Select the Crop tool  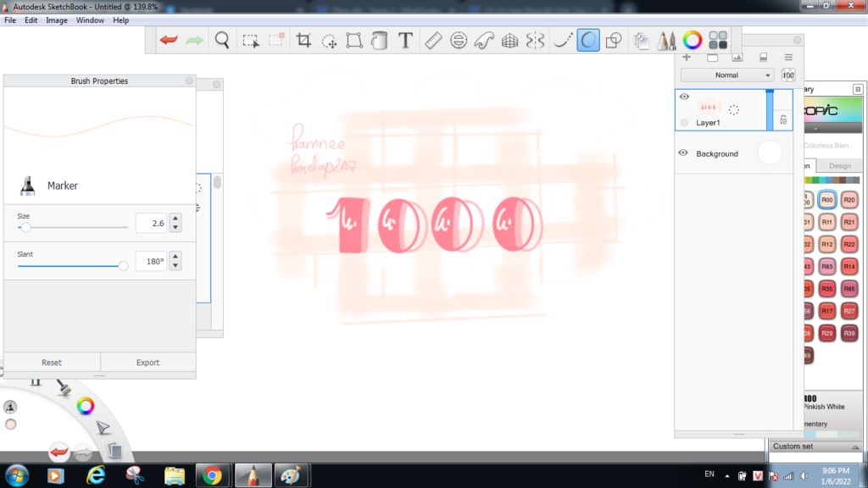tap(303, 41)
